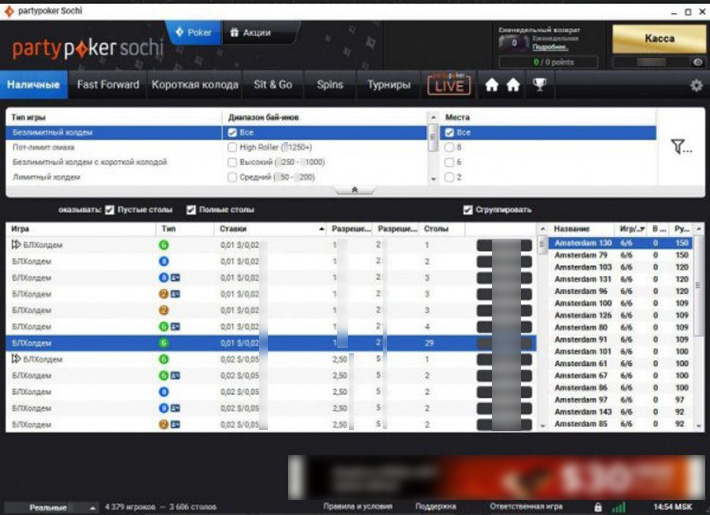Open the settings gear icon
Screen dimensions: 710x515
(x=696, y=85)
